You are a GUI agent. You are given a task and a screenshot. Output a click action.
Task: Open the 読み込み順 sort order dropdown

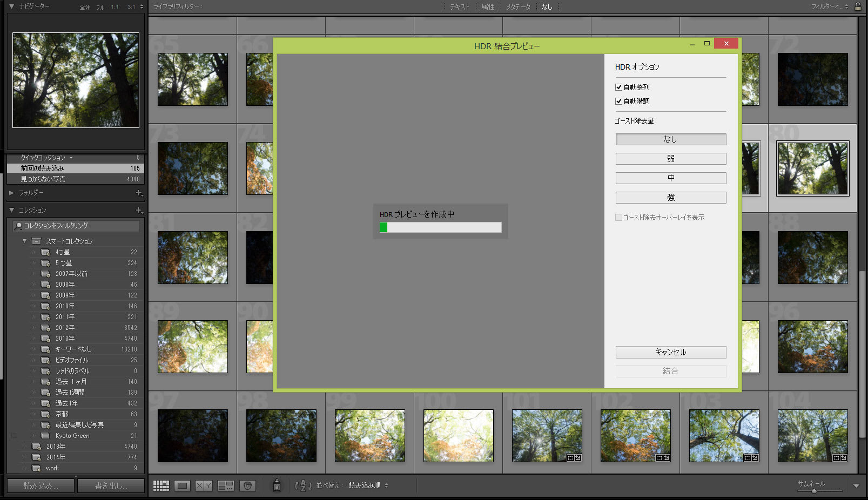click(368, 485)
